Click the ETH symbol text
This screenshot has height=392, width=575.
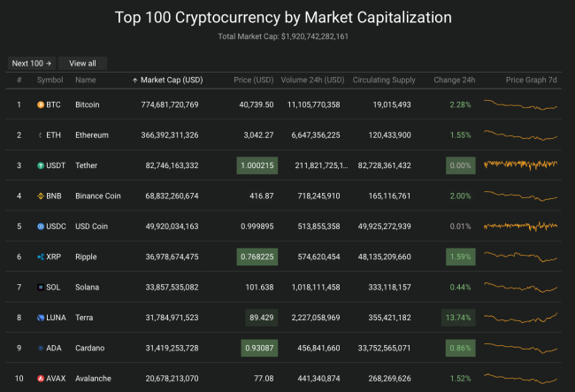(54, 135)
